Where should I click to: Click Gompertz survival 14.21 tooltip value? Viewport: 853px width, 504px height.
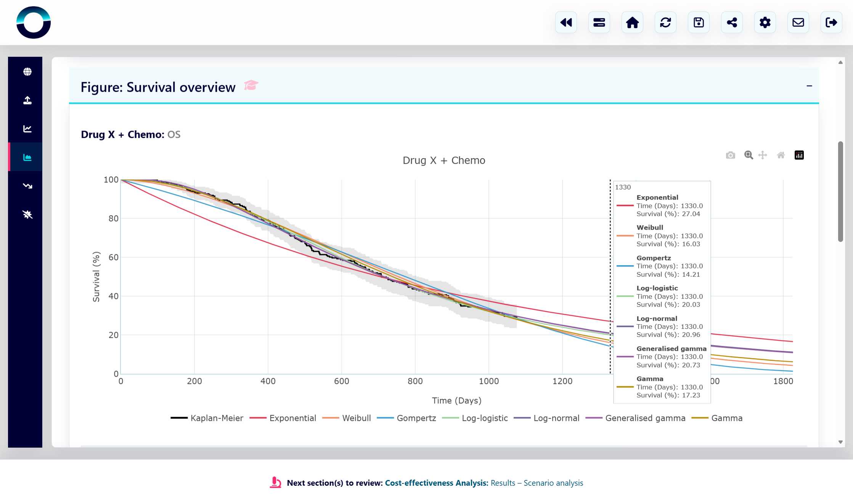691,274
